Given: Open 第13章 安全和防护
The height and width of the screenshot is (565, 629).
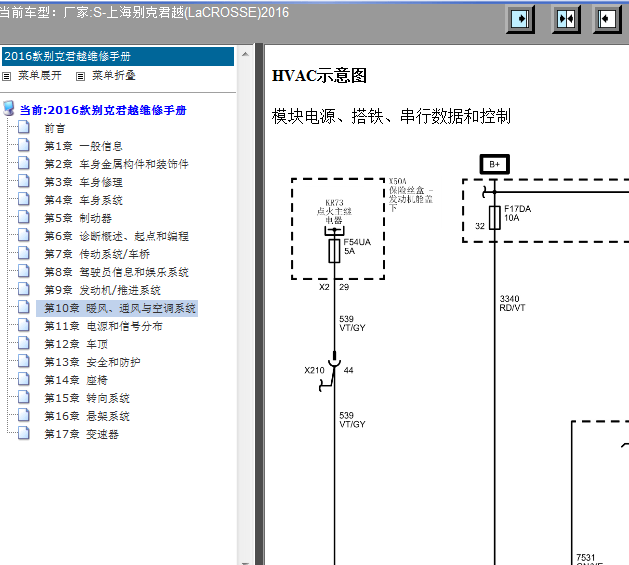Looking at the screenshot, I should [92, 362].
